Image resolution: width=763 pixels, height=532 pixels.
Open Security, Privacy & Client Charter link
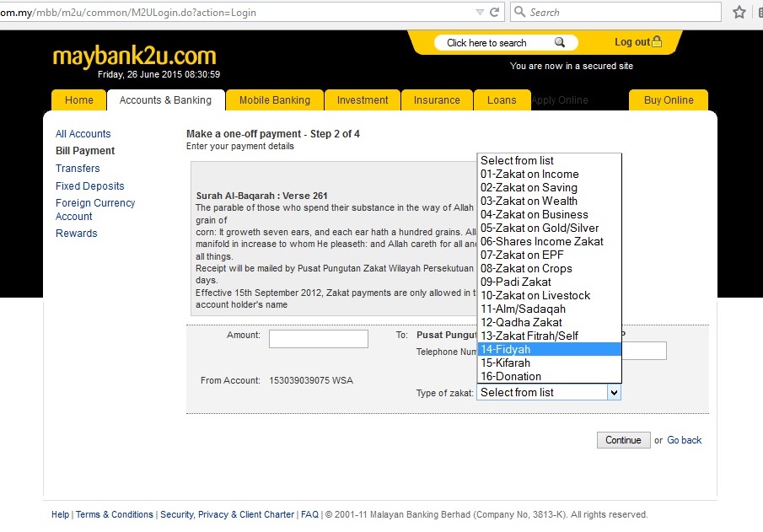pyautogui.click(x=228, y=514)
